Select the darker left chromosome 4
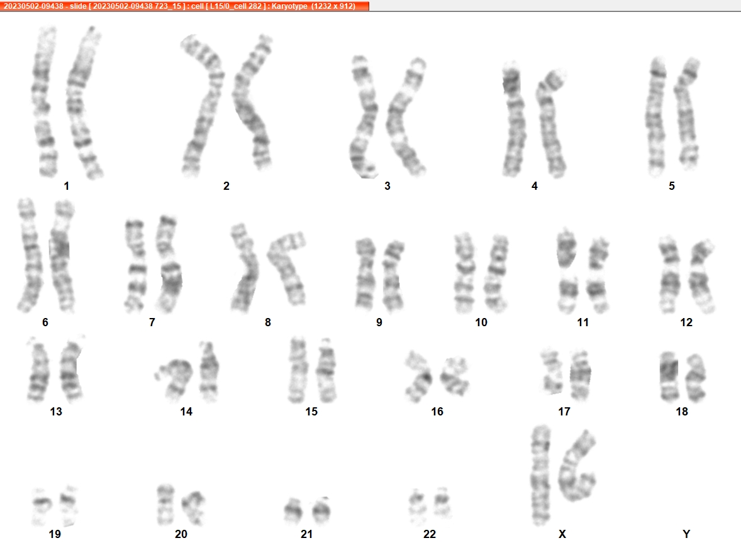 [514, 119]
